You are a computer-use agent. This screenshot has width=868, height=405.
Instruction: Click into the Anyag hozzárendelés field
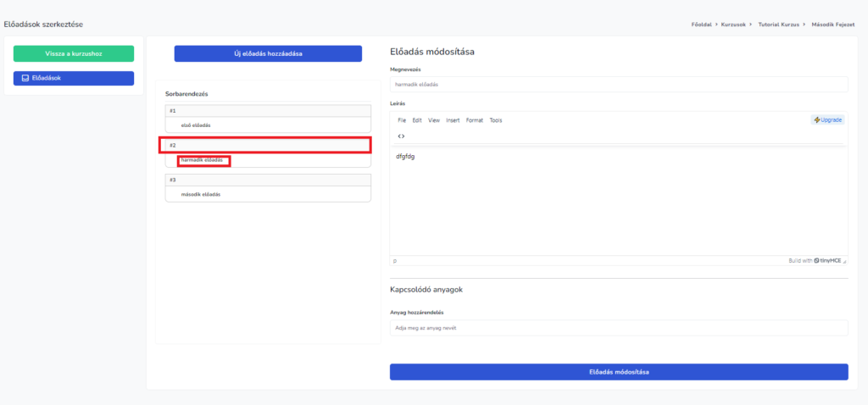click(x=619, y=327)
